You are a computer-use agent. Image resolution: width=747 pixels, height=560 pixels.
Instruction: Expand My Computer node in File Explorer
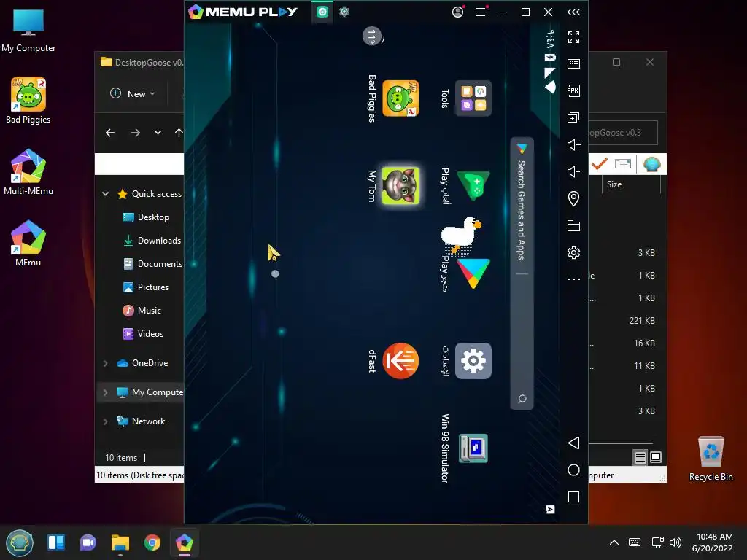tap(105, 392)
